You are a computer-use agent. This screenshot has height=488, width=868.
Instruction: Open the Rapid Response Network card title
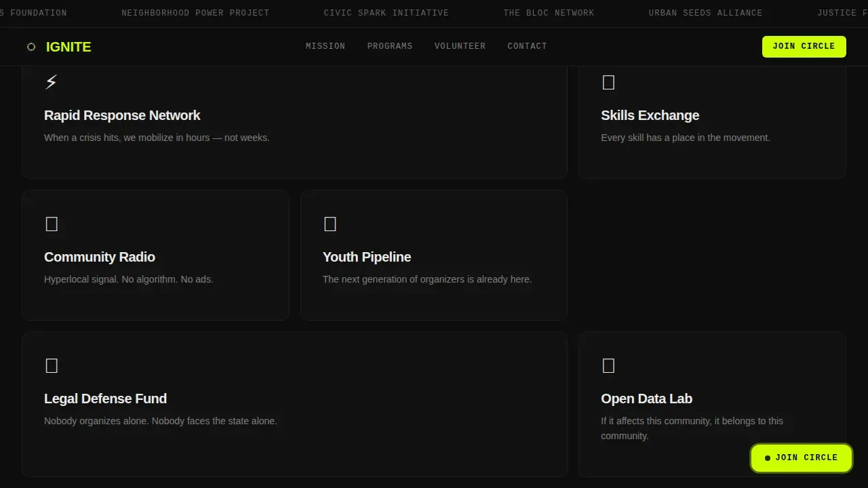[122, 115]
